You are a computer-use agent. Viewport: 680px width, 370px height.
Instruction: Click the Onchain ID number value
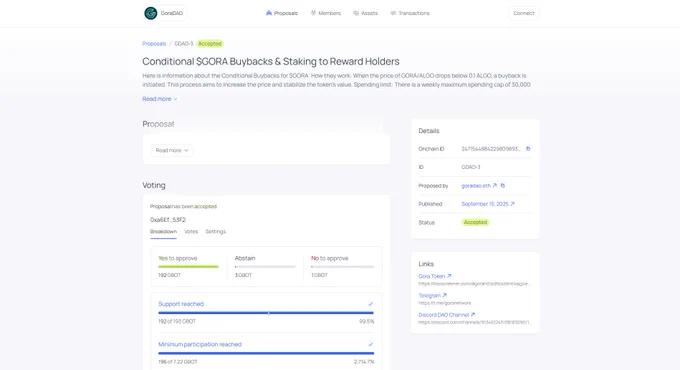[491, 149]
